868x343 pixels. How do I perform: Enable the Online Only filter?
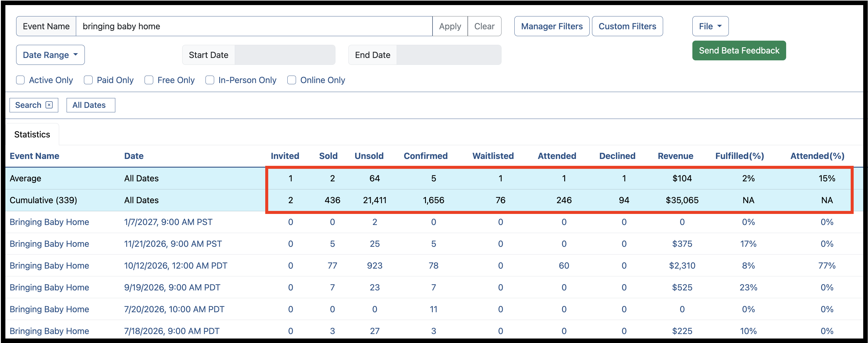pos(292,80)
